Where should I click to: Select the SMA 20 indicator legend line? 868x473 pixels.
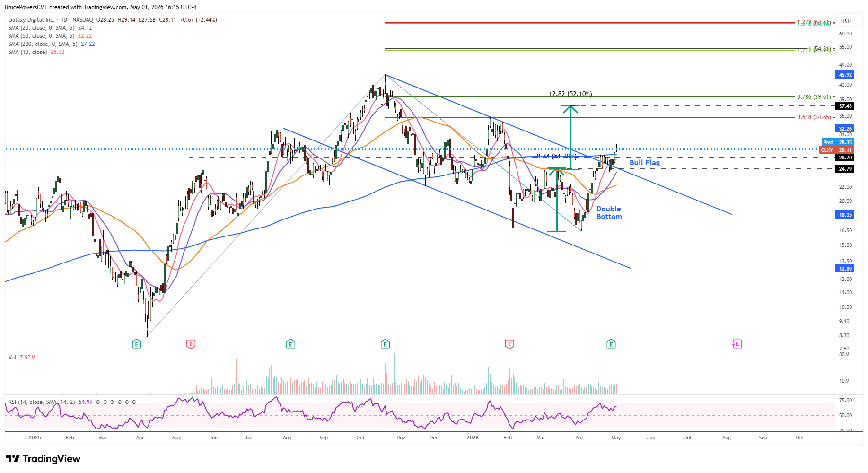(x=50, y=28)
